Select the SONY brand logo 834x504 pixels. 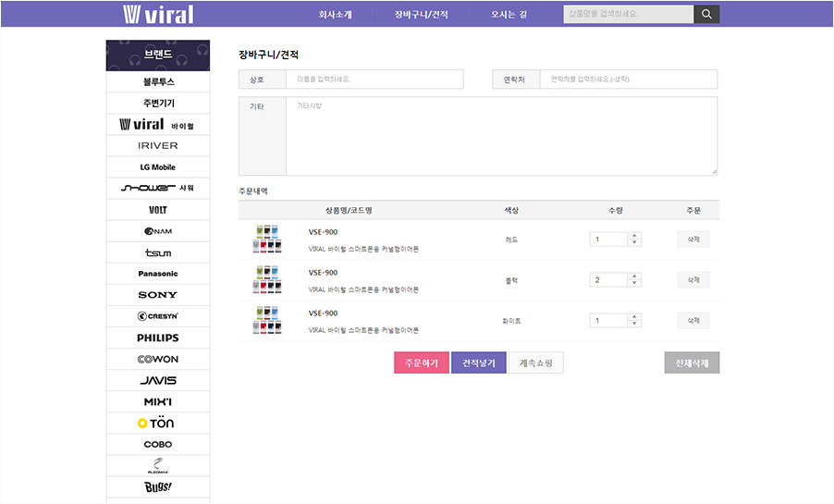click(x=158, y=295)
